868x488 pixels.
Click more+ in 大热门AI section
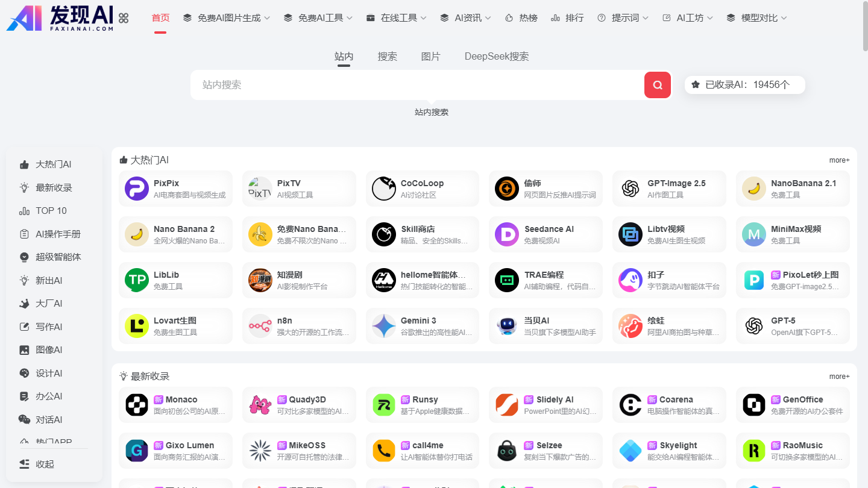tap(839, 160)
